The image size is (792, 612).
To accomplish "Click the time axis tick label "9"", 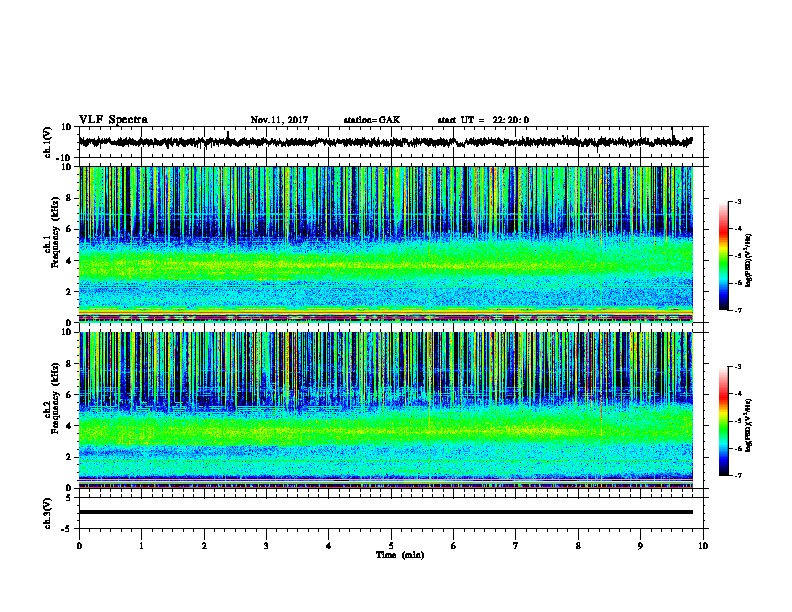I will click(x=640, y=545).
